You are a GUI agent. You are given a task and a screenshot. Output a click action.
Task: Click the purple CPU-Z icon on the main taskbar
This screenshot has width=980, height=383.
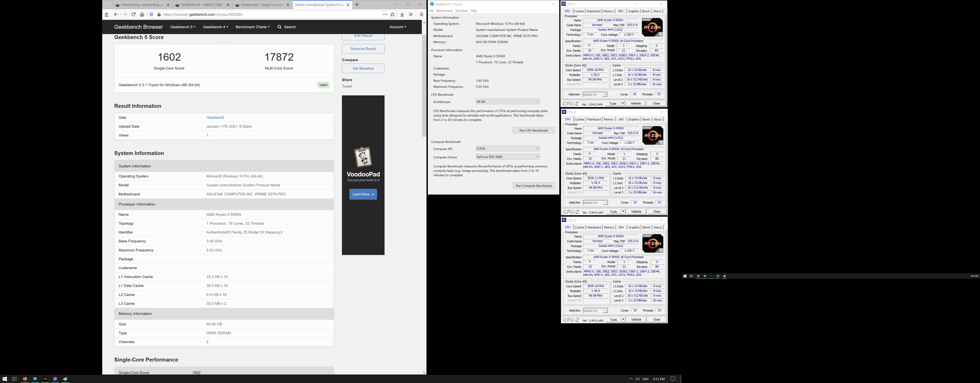click(x=55, y=379)
